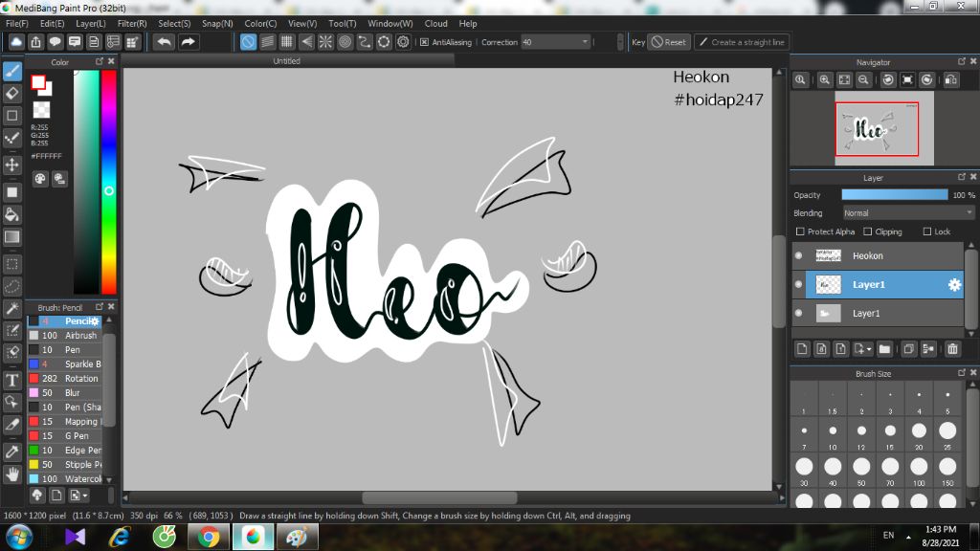Viewport: 980px width, 551px height.
Task: Click the Reset button
Action: coord(669,42)
